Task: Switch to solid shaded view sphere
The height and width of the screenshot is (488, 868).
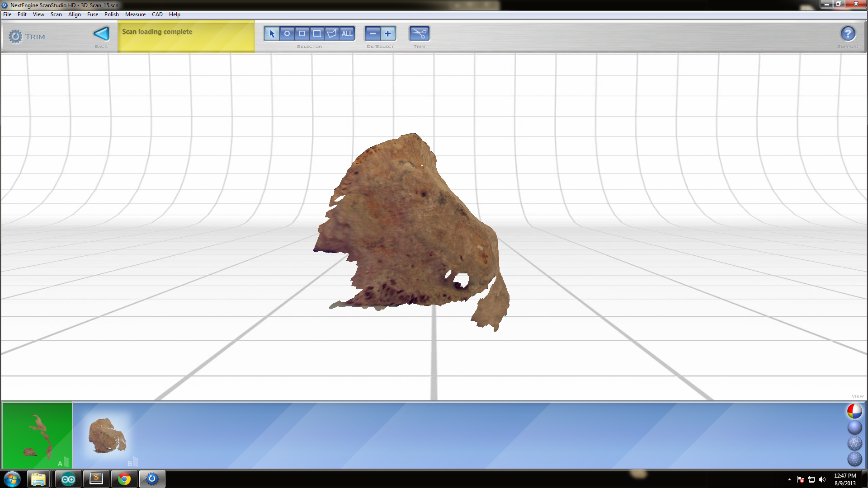Action: coord(854,427)
